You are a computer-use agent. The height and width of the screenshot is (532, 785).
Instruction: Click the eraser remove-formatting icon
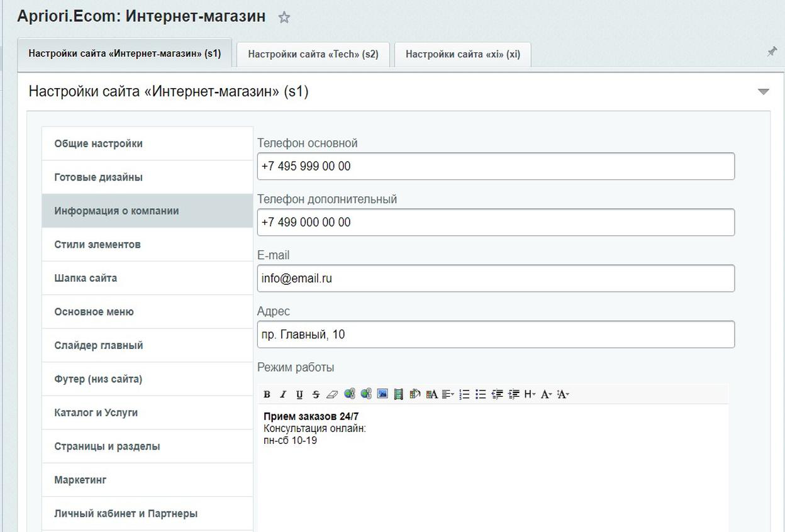332,394
